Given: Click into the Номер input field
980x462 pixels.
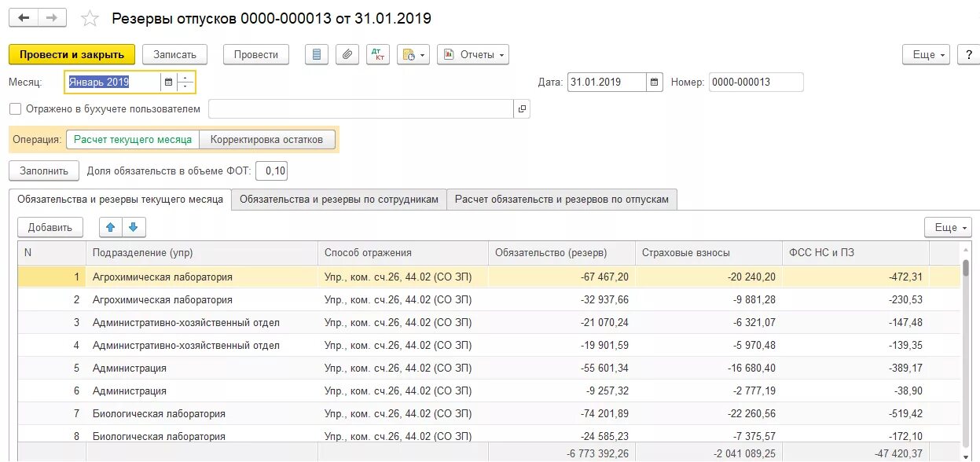Looking at the screenshot, I should (x=755, y=82).
